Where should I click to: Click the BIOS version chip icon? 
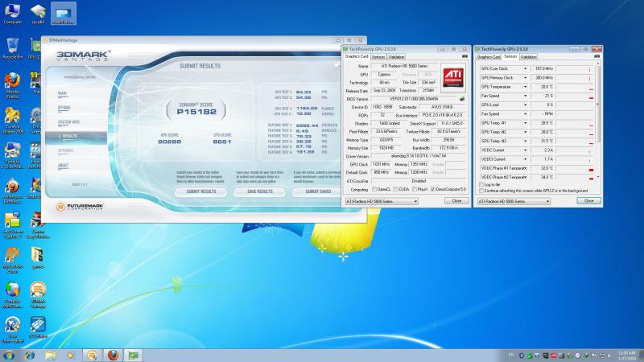point(462,99)
